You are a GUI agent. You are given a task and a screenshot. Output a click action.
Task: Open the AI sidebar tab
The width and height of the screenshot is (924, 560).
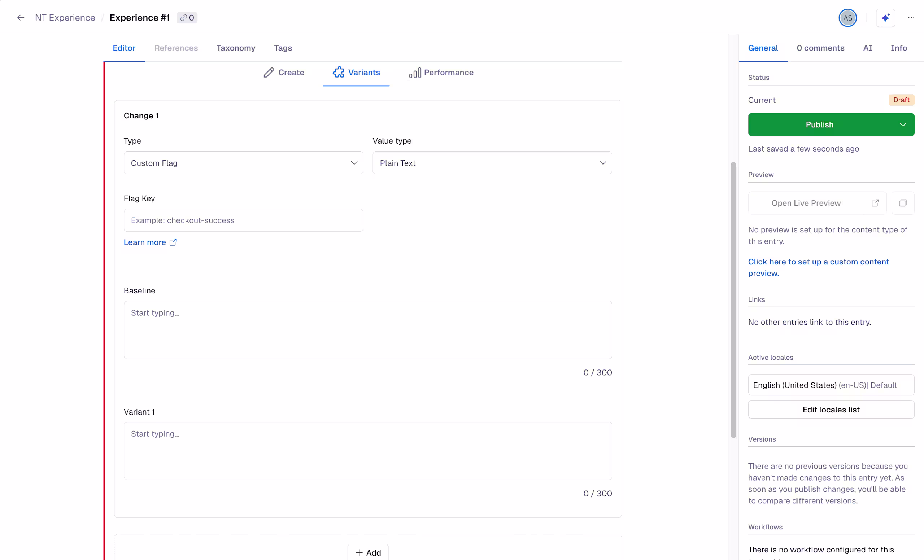(x=867, y=48)
